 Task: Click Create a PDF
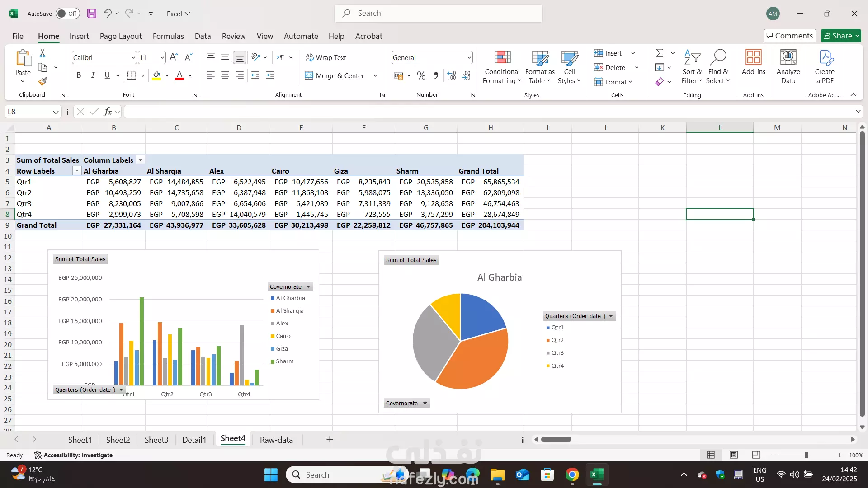point(825,67)
